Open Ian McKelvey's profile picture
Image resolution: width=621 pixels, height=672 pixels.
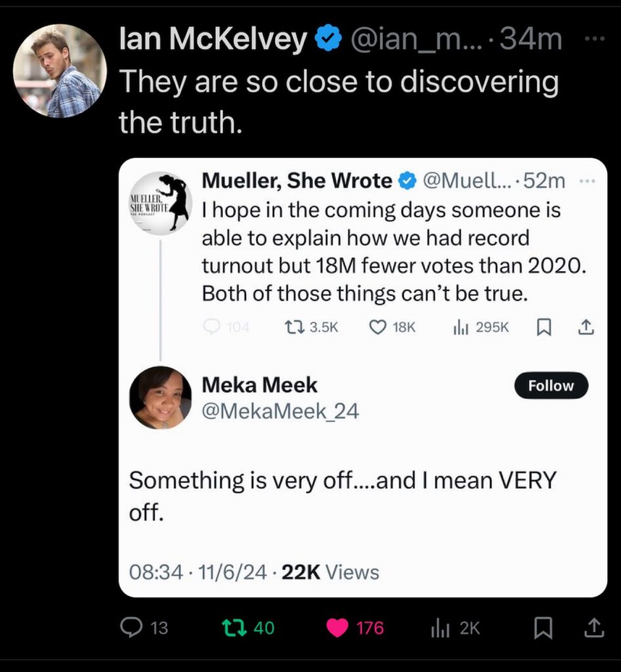60,71
